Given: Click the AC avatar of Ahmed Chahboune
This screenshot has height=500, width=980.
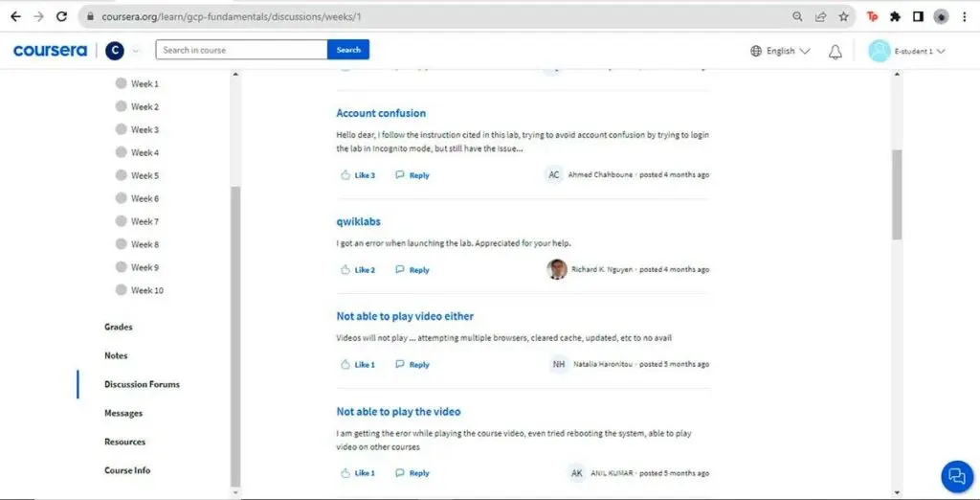Looking at the screenshot, I should [554, 174].
